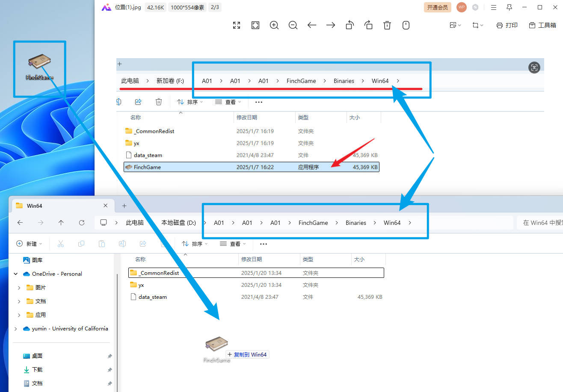Click the 开通会员 membership button

pyautogui.click(x=438, y=7)
